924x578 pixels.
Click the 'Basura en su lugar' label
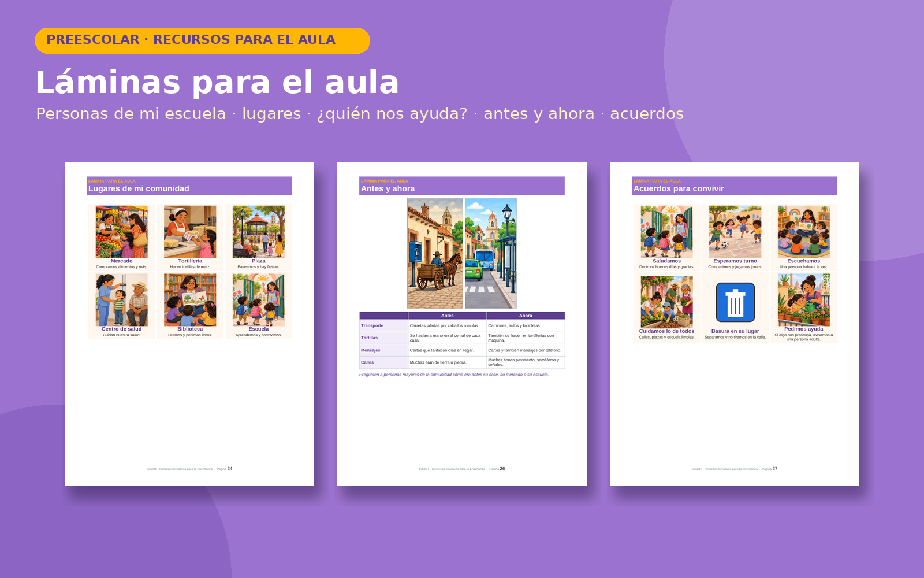pyautogui.click(x=735, y=331)
